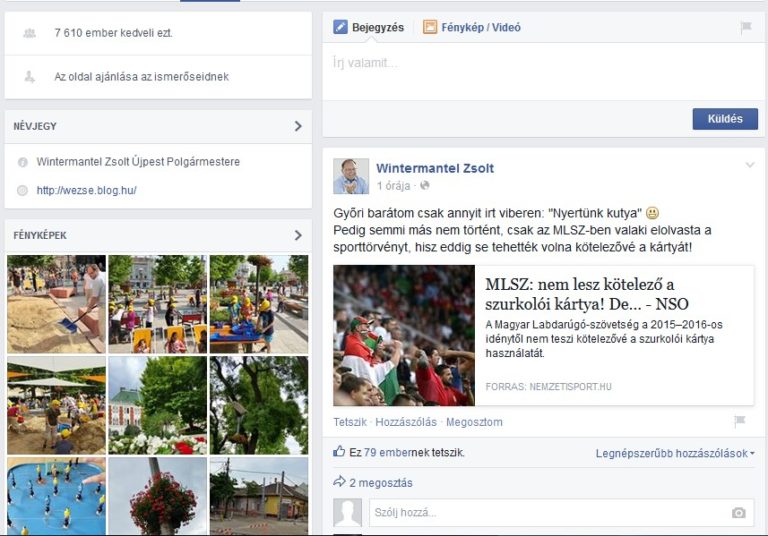Expand the NÉVJEGY section chevron
This screenshot has width=768, height=536.
tap(298, 126)
